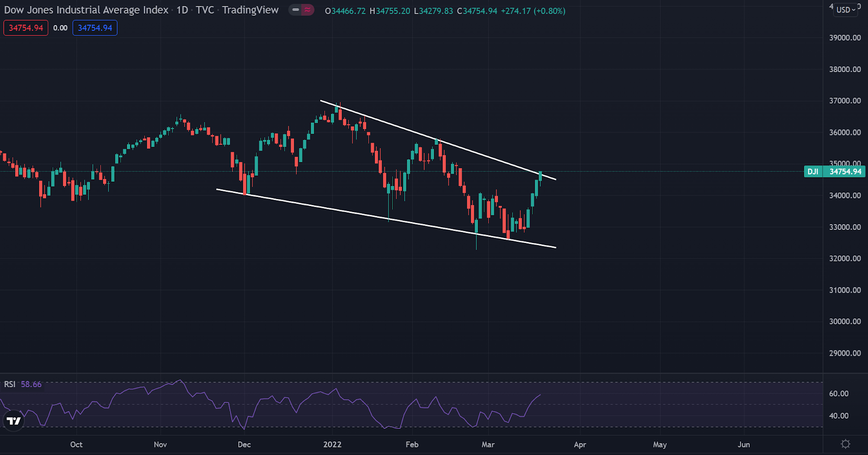
Task: Toggle the gray dash market status indicator
Action: coord(295,10)
